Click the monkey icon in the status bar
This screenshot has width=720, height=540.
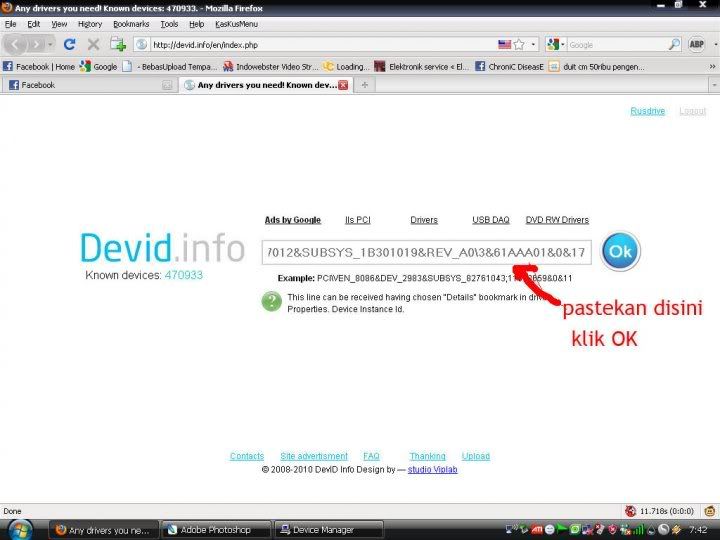pos(710,511)
